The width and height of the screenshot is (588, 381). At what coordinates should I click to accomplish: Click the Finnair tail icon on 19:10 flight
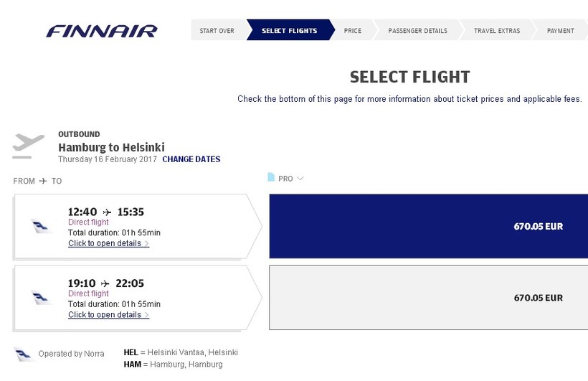point(42,298)
